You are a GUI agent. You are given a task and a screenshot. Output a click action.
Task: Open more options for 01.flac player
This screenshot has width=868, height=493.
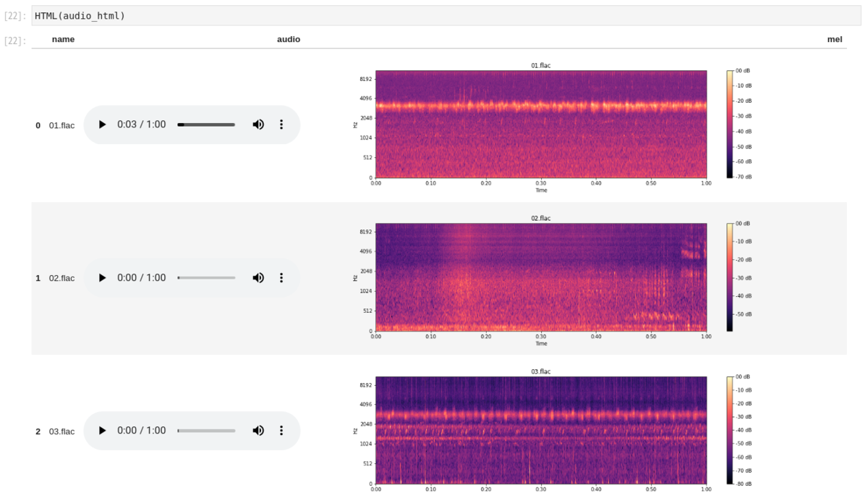pyautogui.click(x=281, y=125)
